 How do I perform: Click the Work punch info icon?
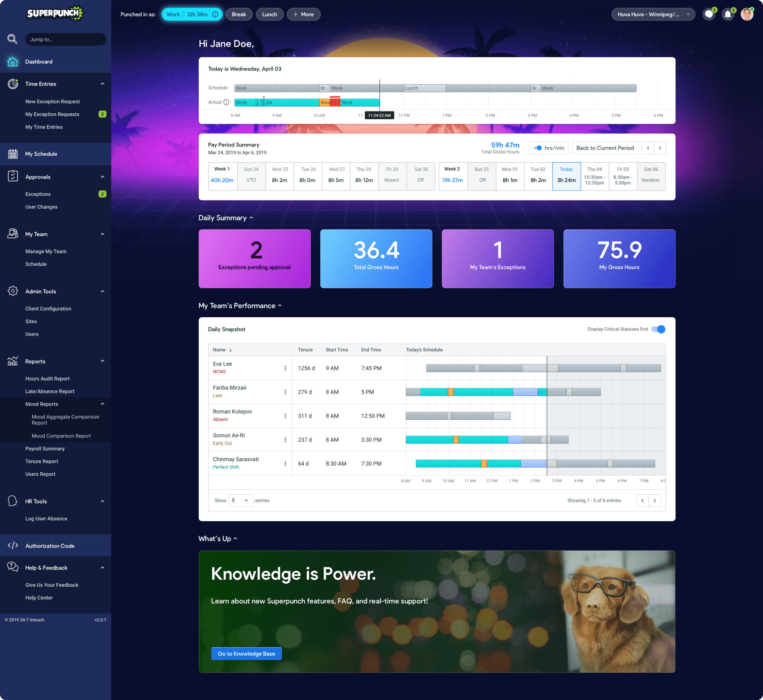tap(215, 15)
